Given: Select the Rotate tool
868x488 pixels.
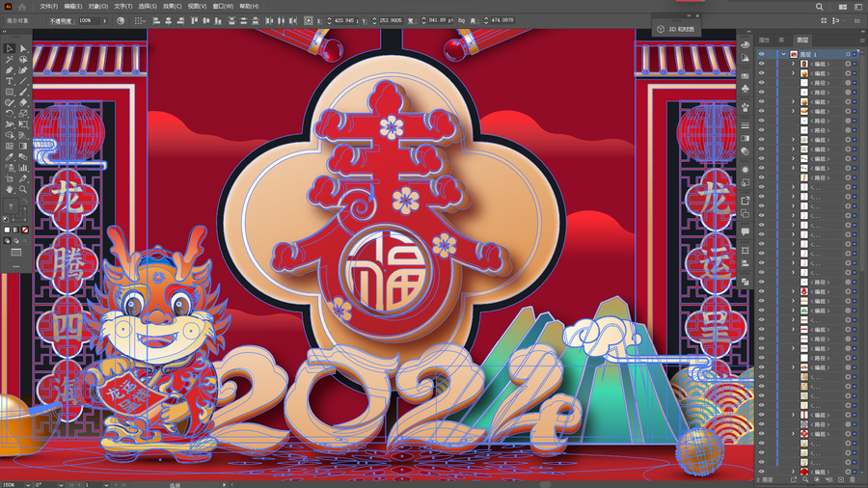Looking at the screenshot, I should [x=10, y=114].
